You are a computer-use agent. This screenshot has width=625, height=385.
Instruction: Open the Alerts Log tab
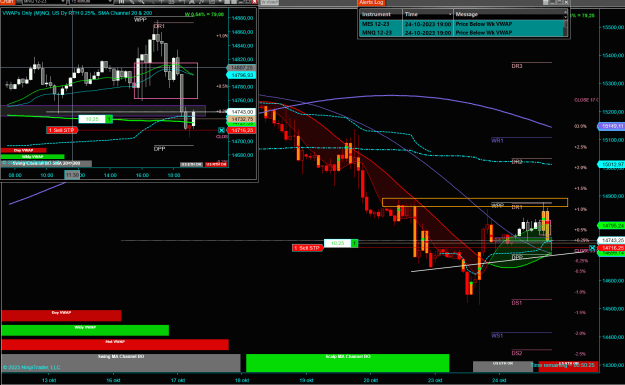click(x=371, y=2)
